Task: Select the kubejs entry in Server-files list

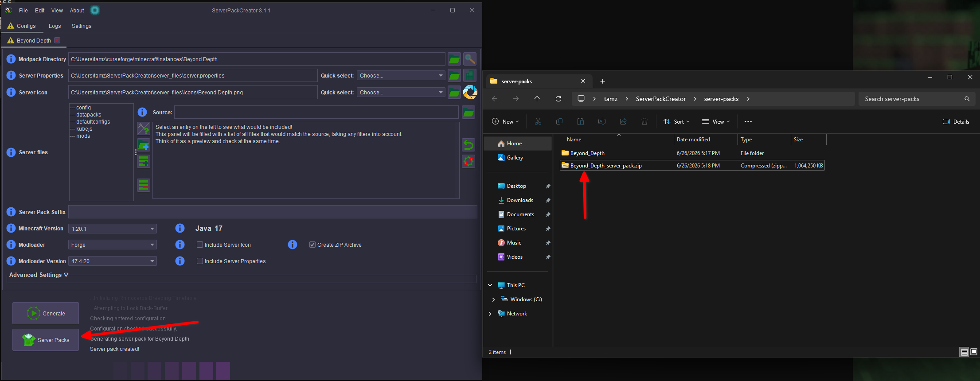Action: [84, 129]
